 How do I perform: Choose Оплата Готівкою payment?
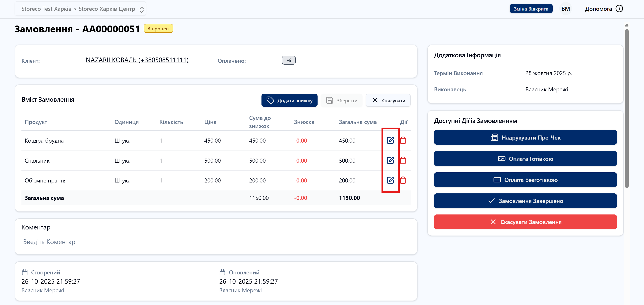pyautogui.click(x=525, y=159)
